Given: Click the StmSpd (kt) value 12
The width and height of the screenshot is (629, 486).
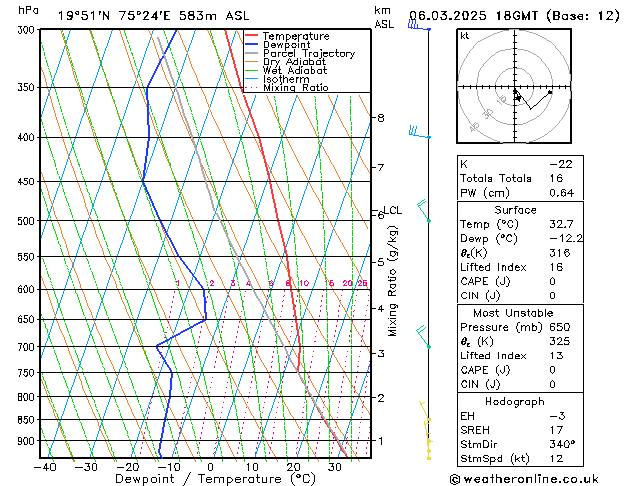Looking at the screenshot, I should tap(556, 459).
